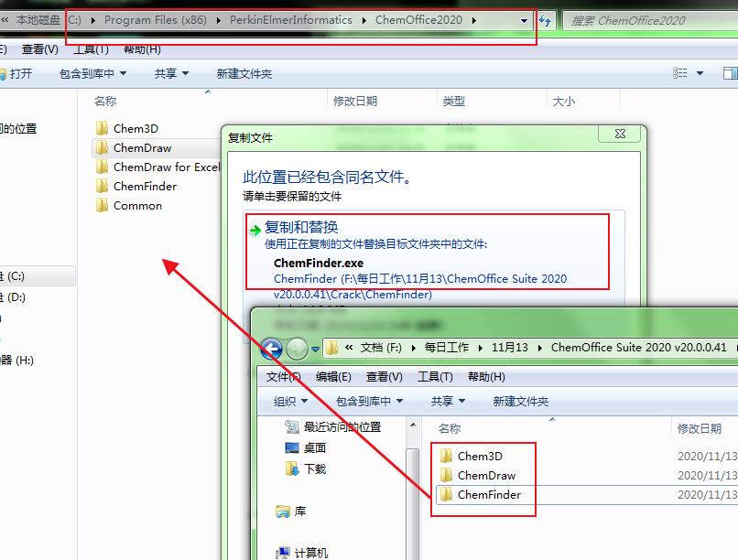This screenshot has width=738, height=560.
Task: Select 计算机 in front window navigation
Action: 301,553
